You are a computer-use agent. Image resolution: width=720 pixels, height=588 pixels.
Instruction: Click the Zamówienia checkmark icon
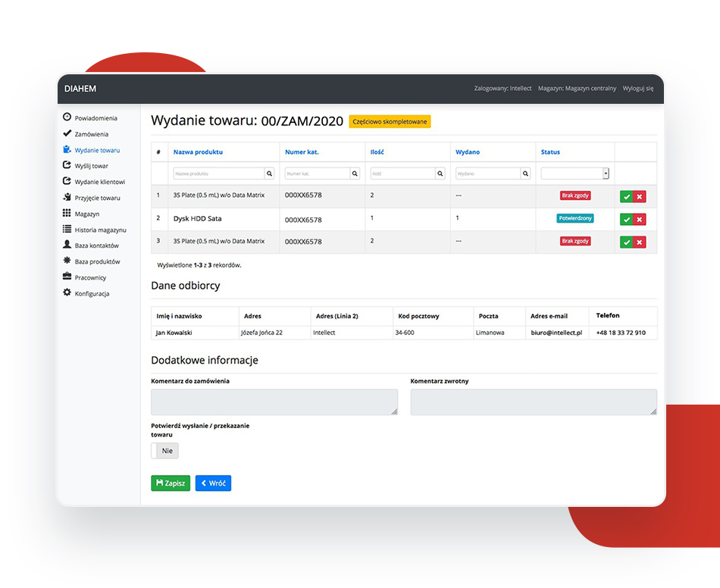[x=67, y=133]
